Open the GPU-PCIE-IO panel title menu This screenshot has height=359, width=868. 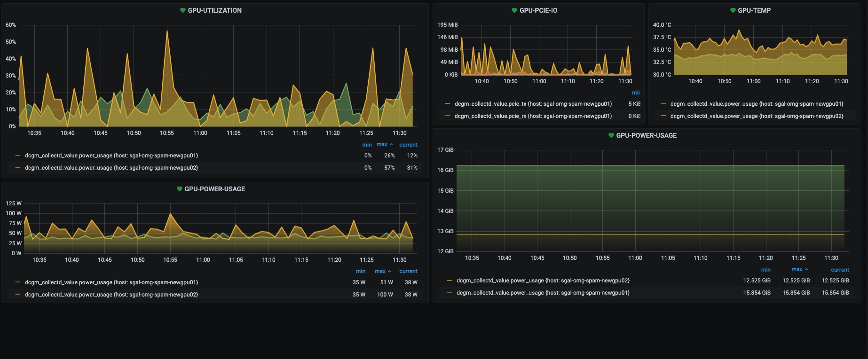click(x=538, y=10)
